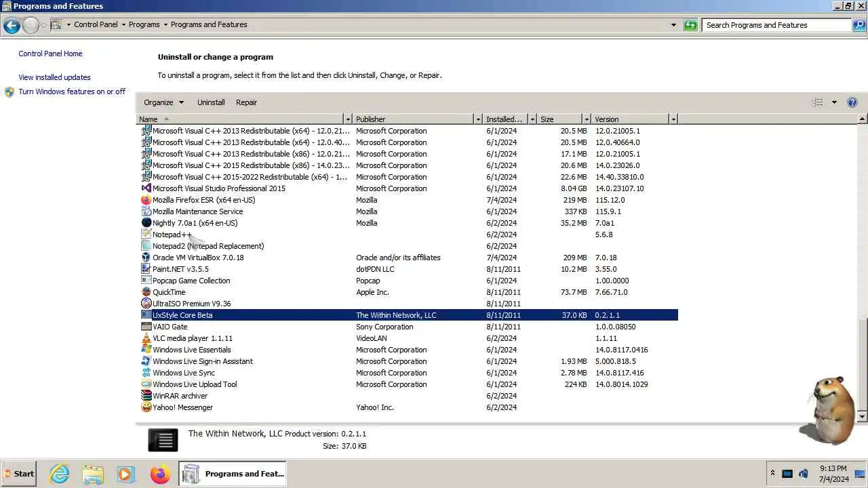The image size is (868, 488).
Task: Sort the list by Publisher column header
Action: [414, 119]
